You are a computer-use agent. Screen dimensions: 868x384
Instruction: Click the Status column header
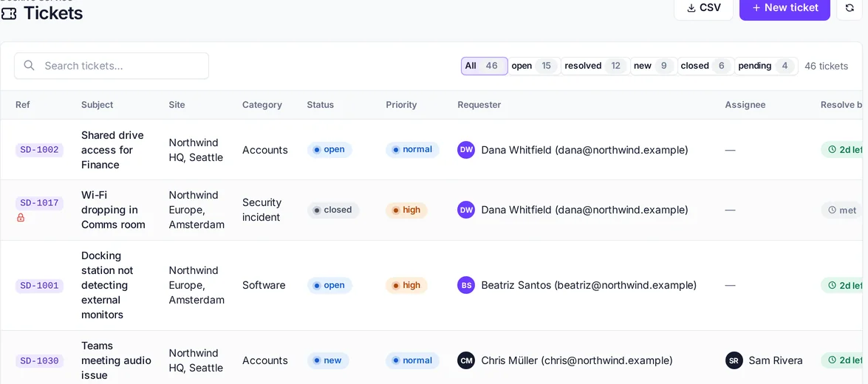coord(321,105)
